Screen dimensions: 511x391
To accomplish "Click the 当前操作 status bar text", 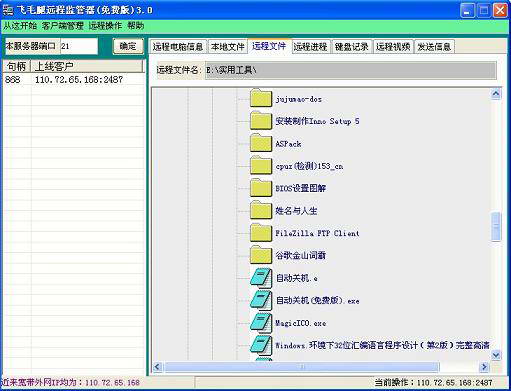I will pos(433,382).
